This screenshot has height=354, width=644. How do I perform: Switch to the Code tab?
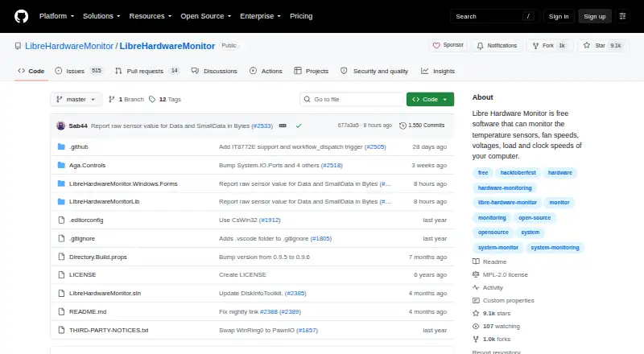(x=31, y=71)
